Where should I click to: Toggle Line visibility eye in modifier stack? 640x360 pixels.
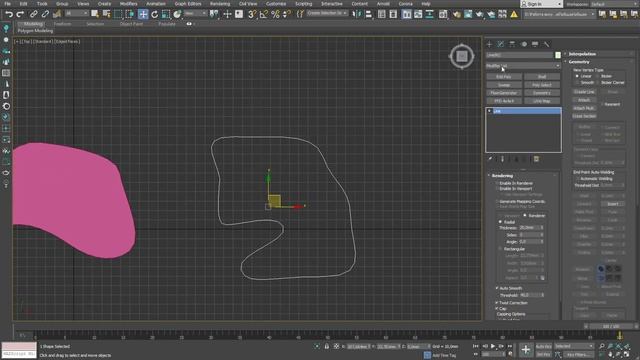click(x=489, y=111)
